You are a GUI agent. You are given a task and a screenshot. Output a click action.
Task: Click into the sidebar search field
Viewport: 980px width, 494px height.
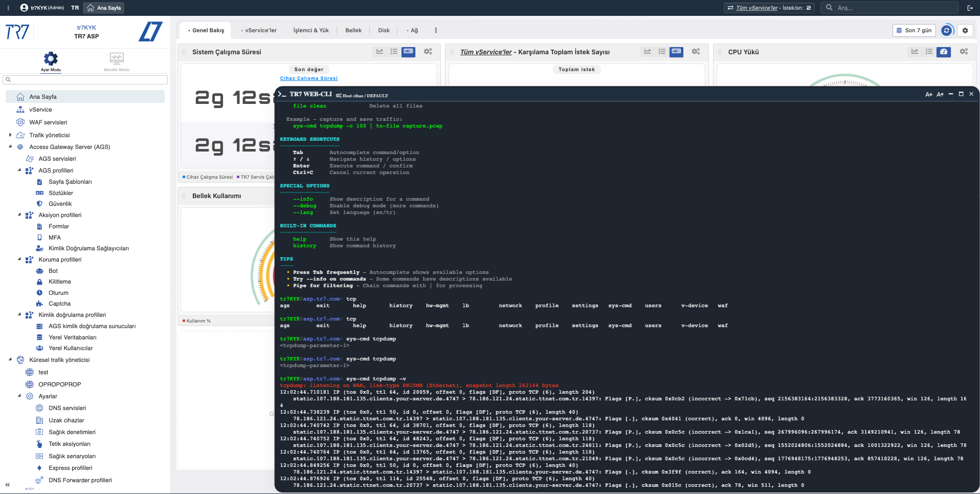[85, 80]
